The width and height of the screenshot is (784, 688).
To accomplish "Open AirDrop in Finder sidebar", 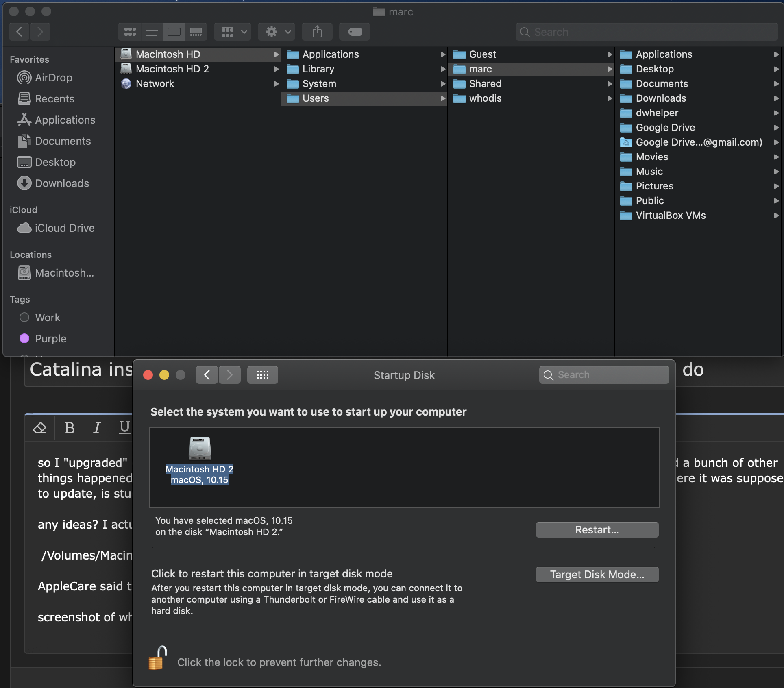I will point(53,78).
